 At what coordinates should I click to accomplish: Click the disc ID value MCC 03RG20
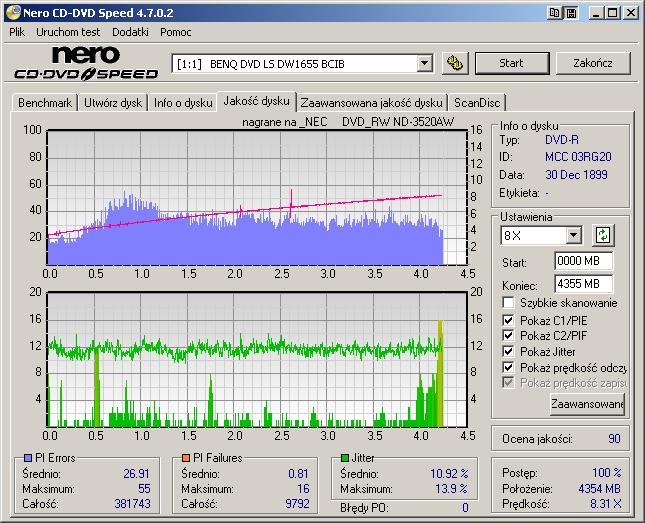coord(578,157)
